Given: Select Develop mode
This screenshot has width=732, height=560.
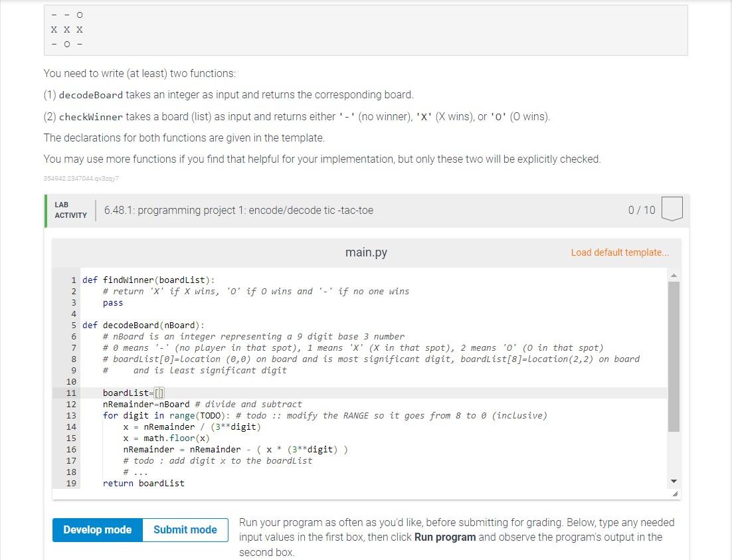Looking at the screenshot, I should 97,529.
